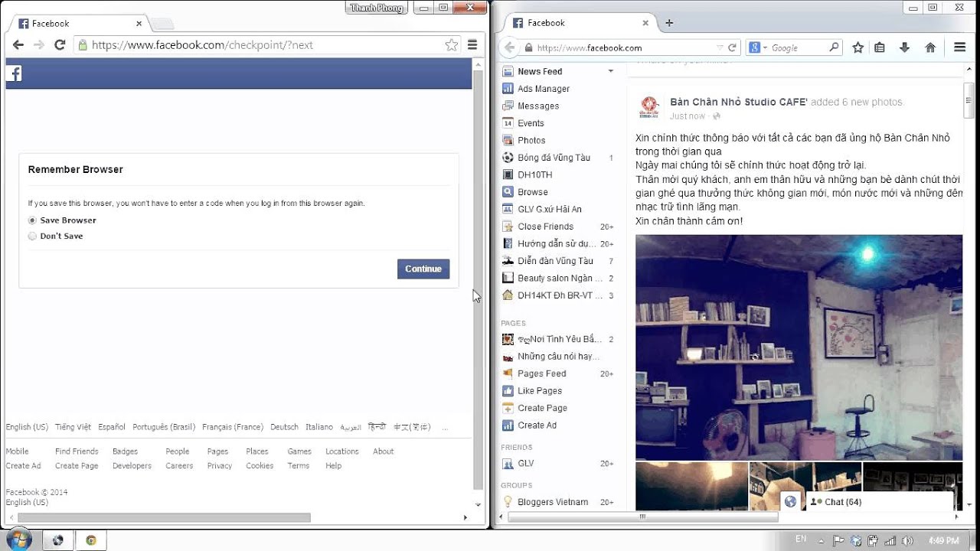980x551 pixels.
Task: Open Firefox URL history dropdown arrow
Action: point(719,47)
